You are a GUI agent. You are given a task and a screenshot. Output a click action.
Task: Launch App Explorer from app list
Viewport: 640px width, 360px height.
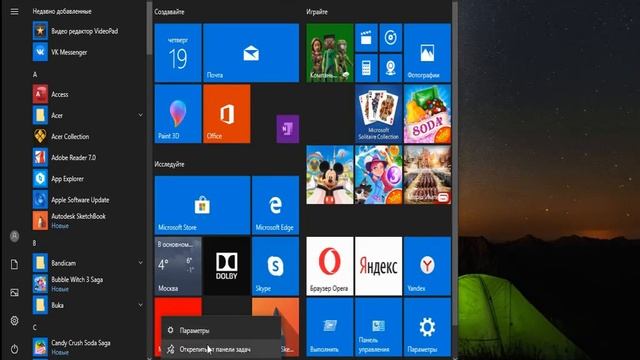point(88,179)
